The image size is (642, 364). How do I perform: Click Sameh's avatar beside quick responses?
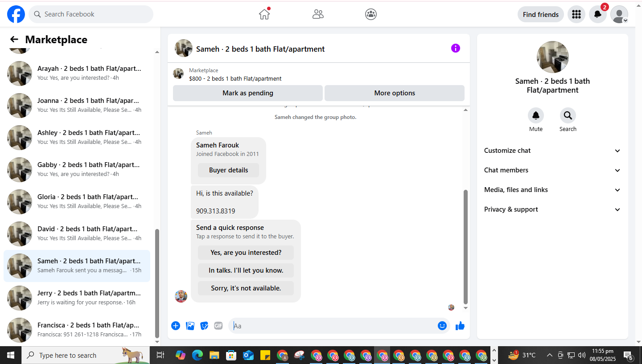point(181,296)
